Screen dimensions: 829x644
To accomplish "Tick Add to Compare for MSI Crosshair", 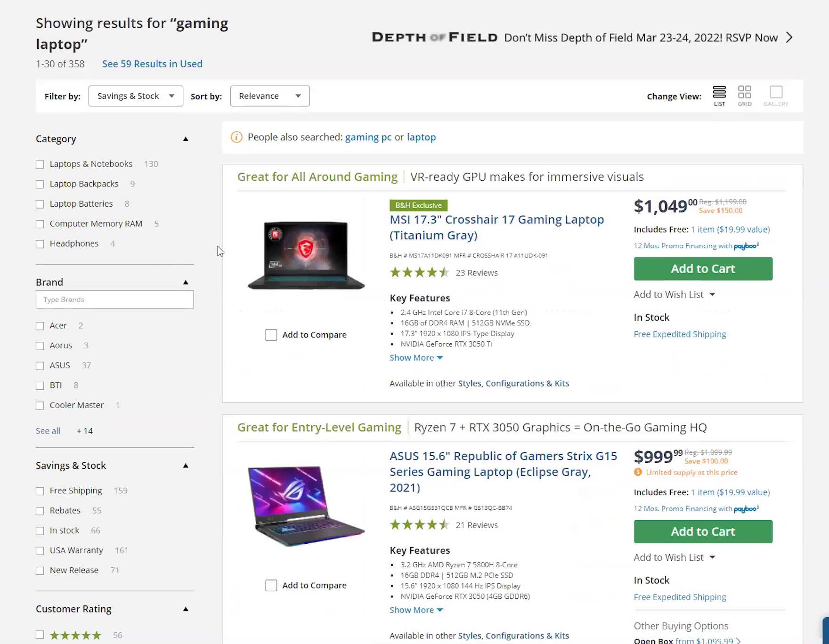I will pyautogui.click(x=271, y=335).
